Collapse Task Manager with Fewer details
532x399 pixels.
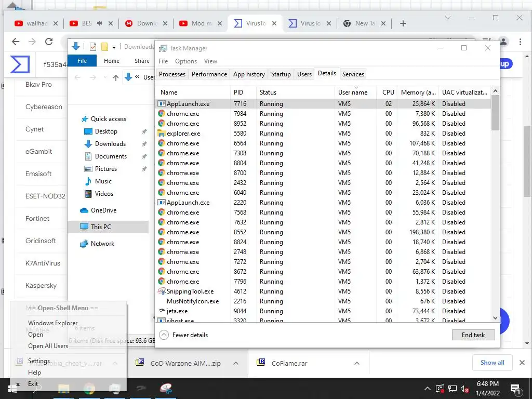(x=183, y=335)
